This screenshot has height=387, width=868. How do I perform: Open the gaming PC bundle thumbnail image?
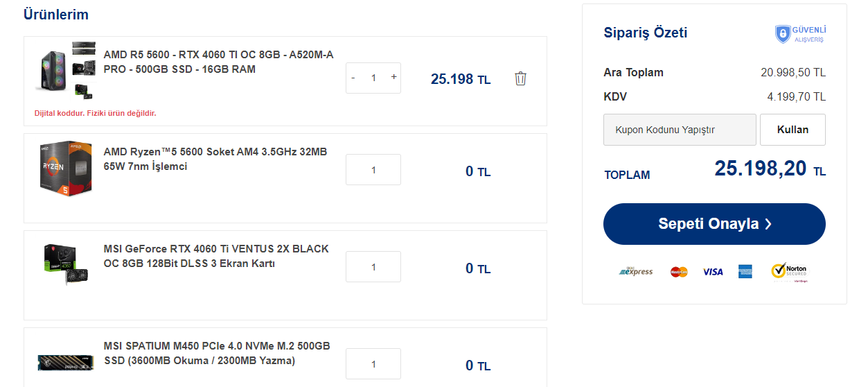click(x=65, y=69)
